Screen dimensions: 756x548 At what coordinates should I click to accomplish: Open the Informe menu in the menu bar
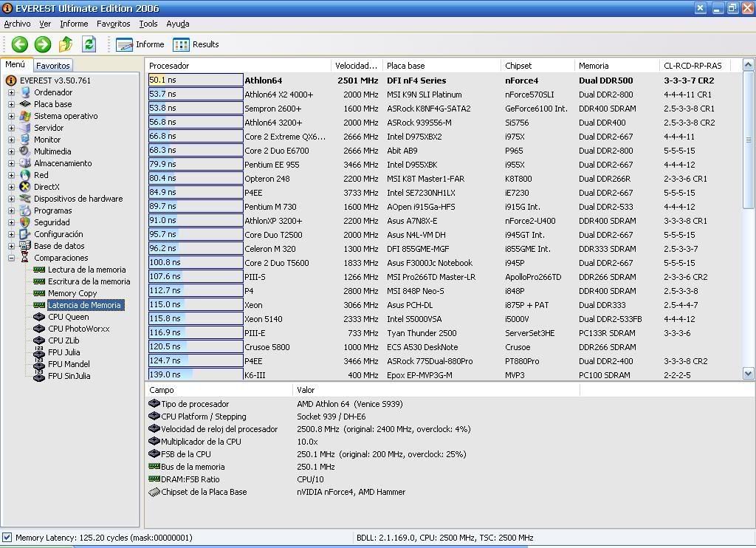tap(74, 24)
